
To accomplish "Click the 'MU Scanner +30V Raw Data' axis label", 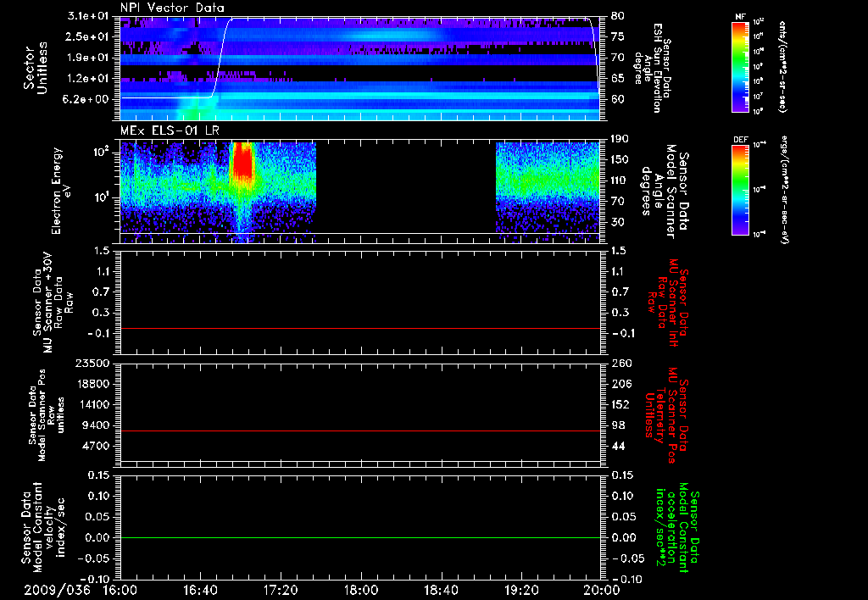I will (52, 303).
